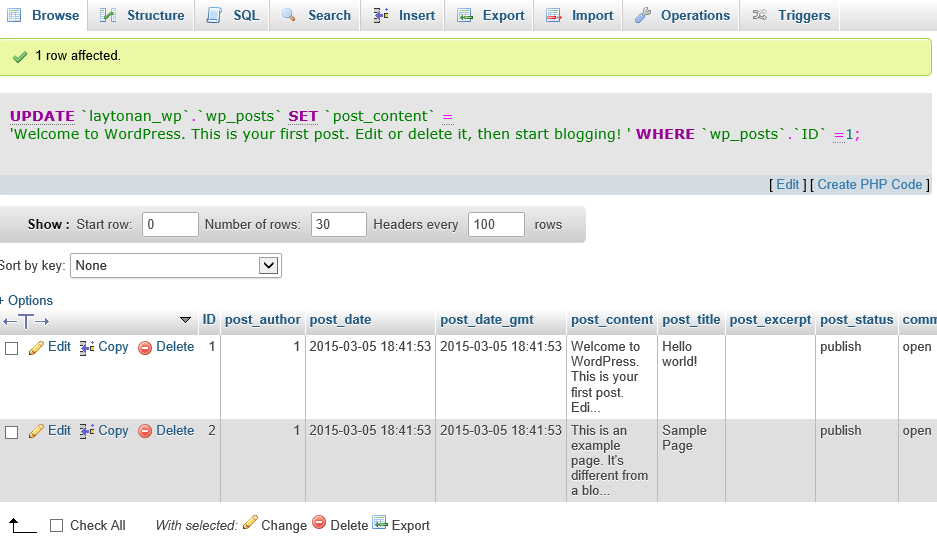Screen dimensions: 937x541
Task: Click the Browse tab table icon
Action: pos(14,15)
